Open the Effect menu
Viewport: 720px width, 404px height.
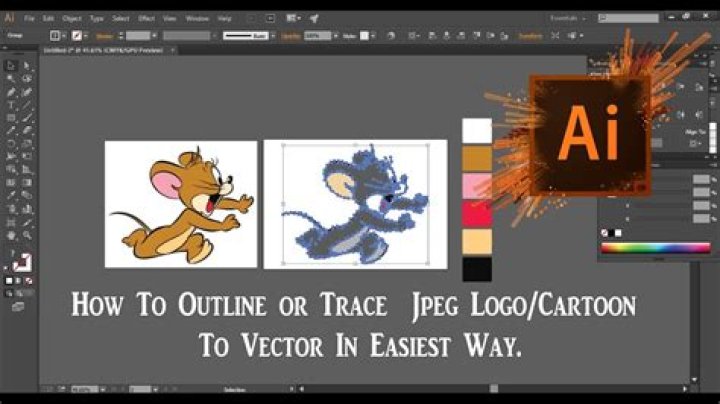coord(146,18)
